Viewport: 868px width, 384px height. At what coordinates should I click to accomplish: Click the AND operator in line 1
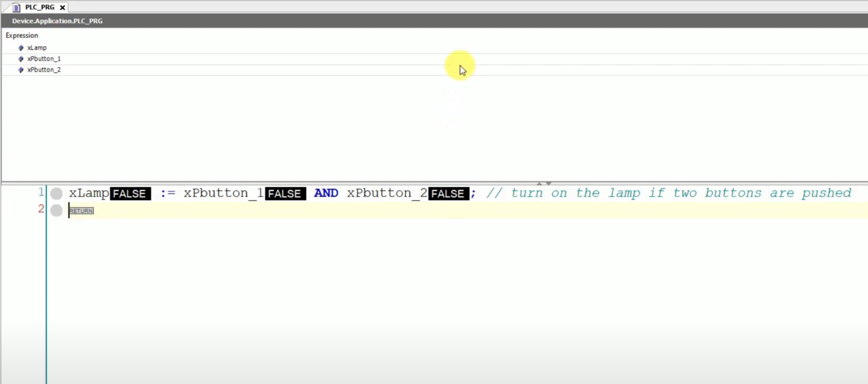click(x=326, y=193)
